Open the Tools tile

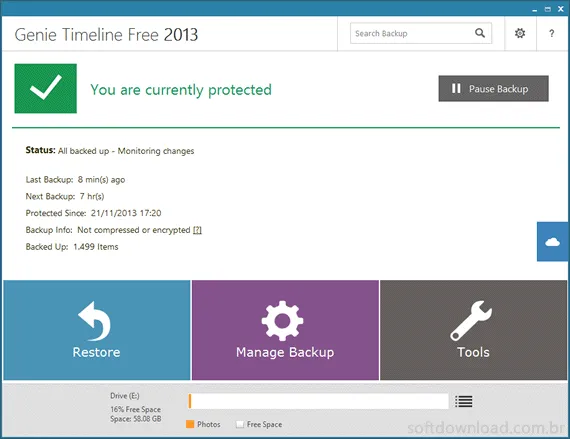[473, 330]
